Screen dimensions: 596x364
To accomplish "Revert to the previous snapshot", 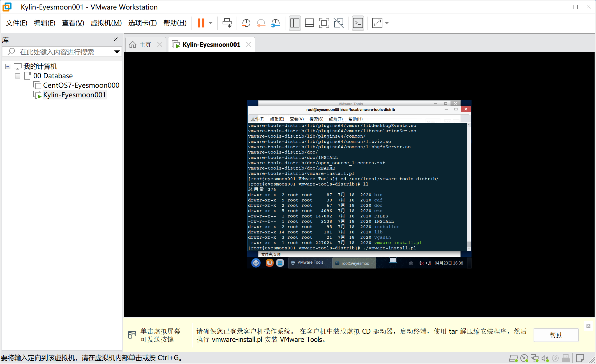I will [x=261, y=23].
